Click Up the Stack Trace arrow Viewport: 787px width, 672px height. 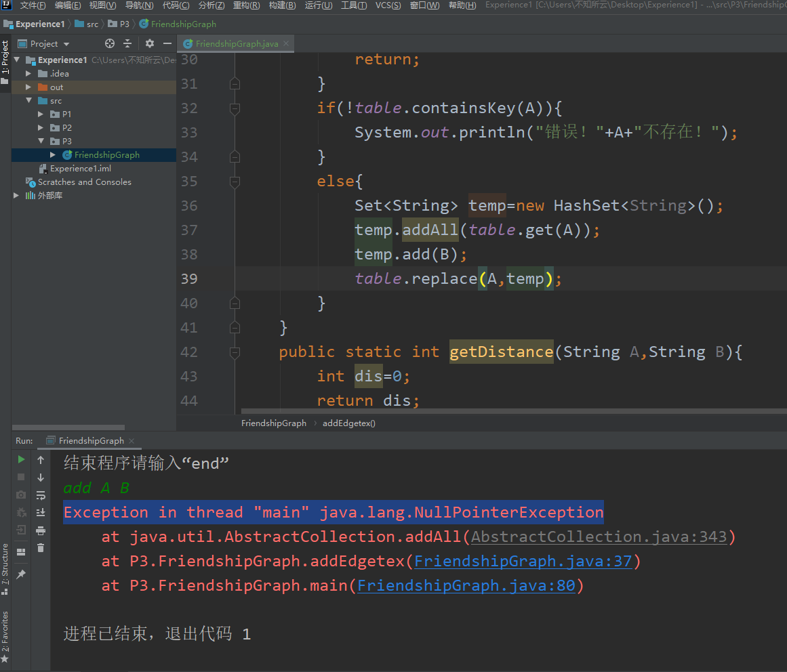pos(41,460)
